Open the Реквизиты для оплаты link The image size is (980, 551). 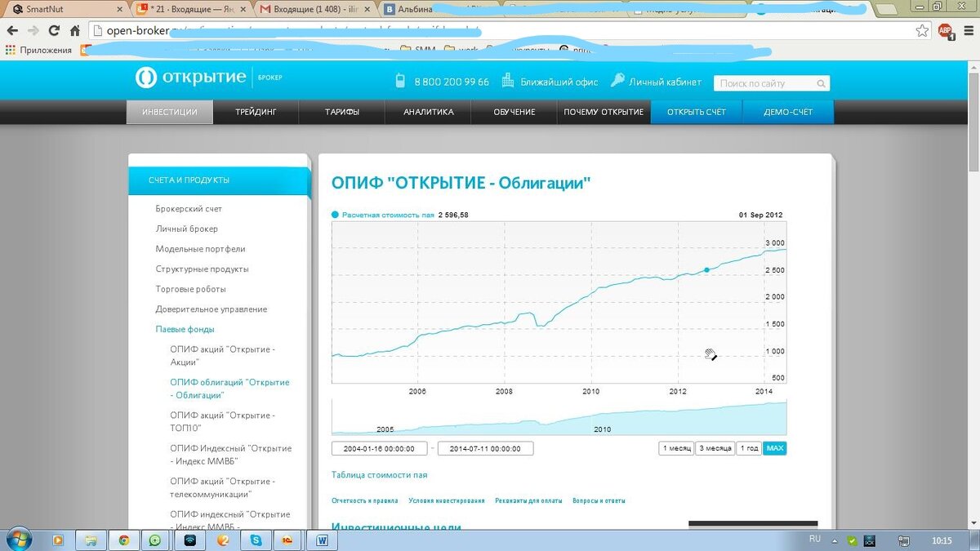(x=528, y=500)
